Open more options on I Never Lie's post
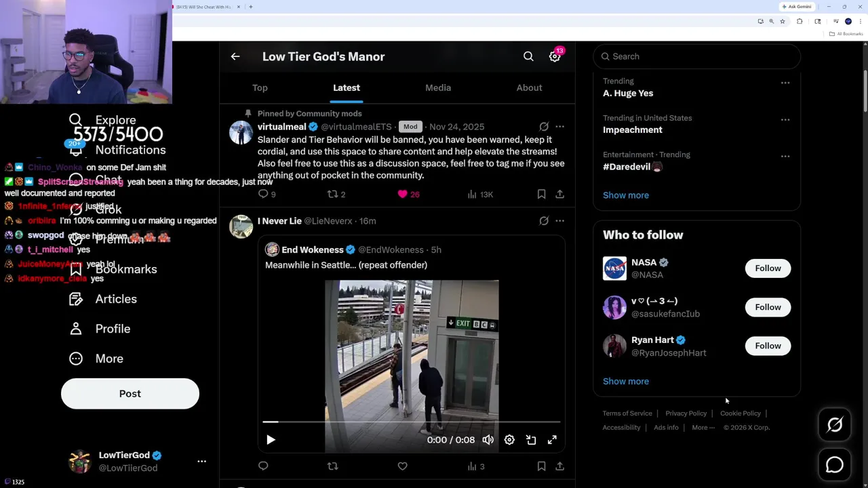 click(x=559, y=221)
